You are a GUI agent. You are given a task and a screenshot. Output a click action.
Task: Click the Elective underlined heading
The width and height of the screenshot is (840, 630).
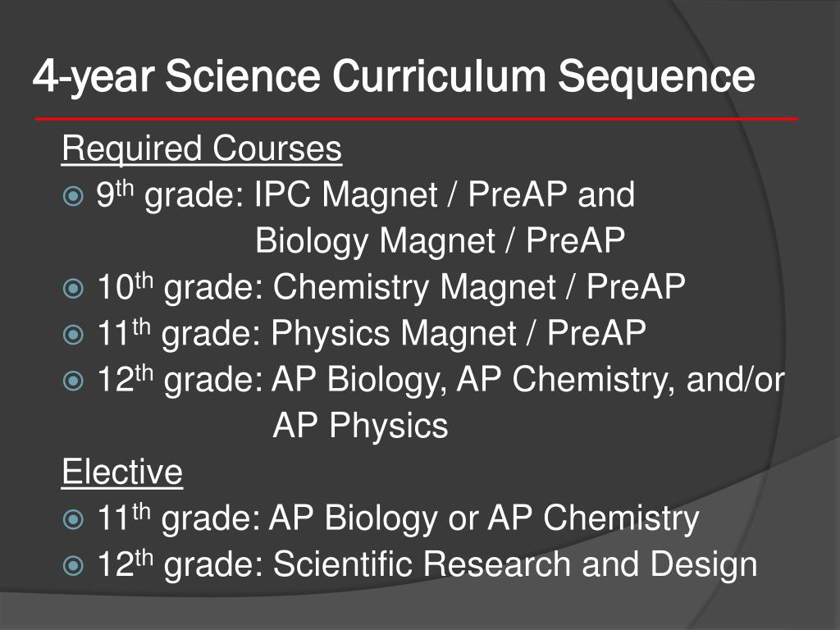[122, 472]
